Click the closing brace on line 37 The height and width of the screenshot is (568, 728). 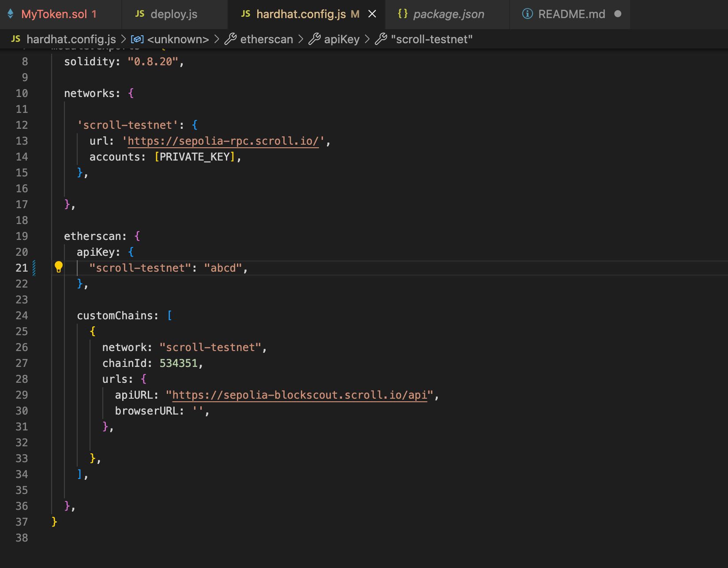coord(54,522)
